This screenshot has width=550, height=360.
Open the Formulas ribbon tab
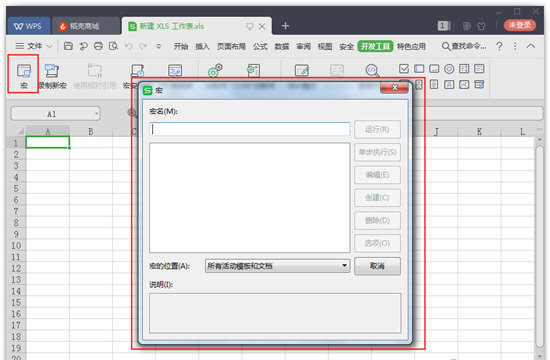pyautogui.click(x=260, y=46)
